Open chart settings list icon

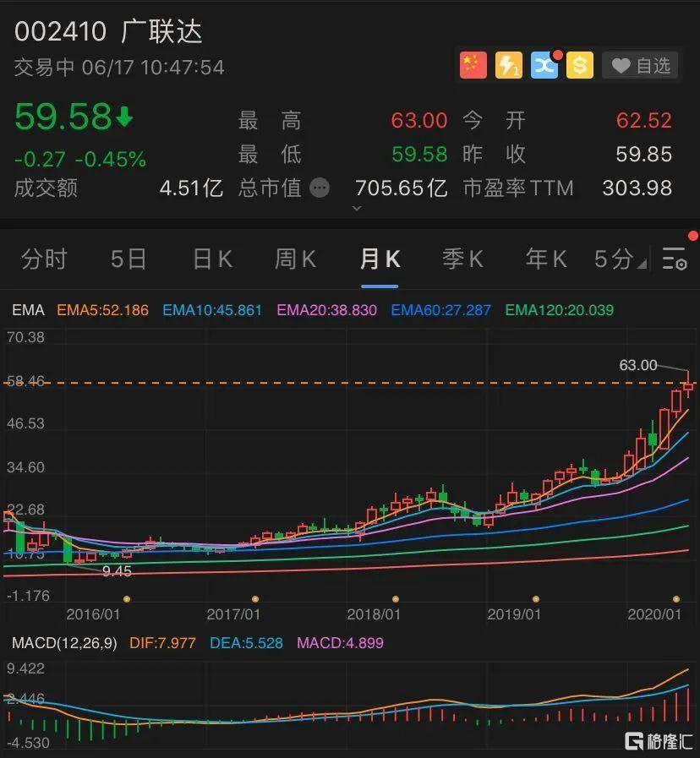pos(675,258)
